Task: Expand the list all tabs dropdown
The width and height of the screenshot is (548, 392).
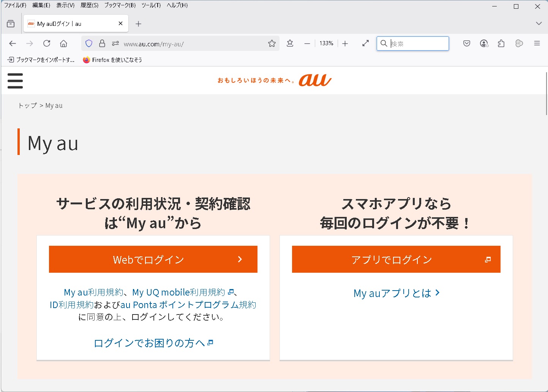Action: click(539, 24)
